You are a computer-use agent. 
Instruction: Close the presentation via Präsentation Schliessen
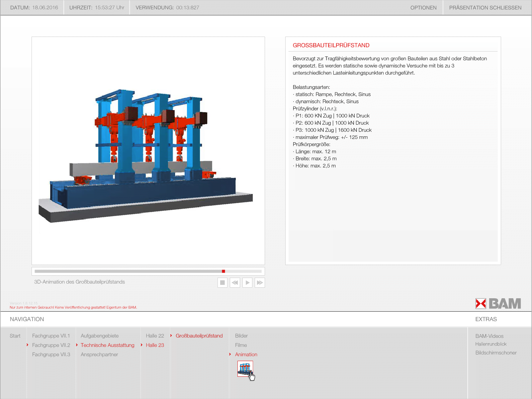point(485,8)
